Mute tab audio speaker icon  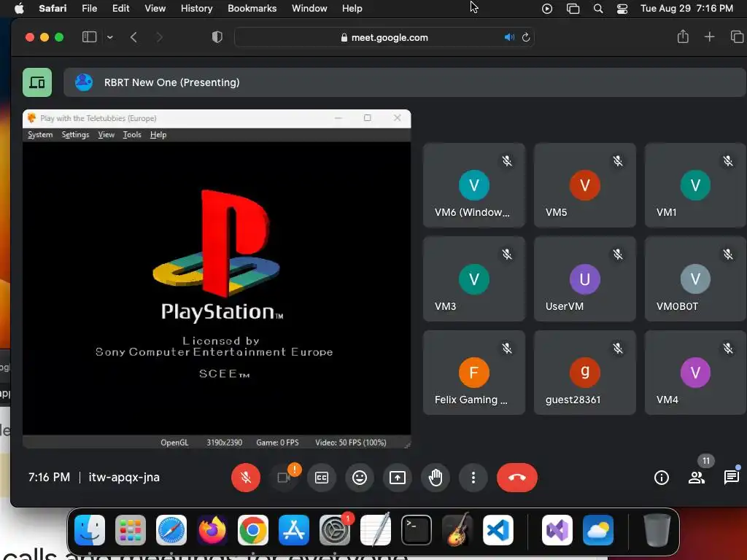pos(509,37)
